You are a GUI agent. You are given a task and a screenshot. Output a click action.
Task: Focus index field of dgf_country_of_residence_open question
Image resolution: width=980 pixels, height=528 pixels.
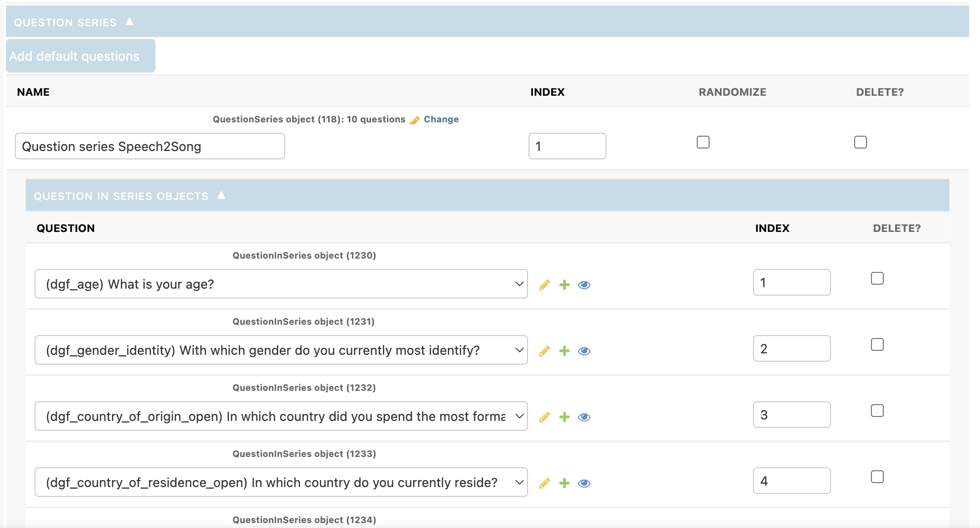(x=792, y=481)
